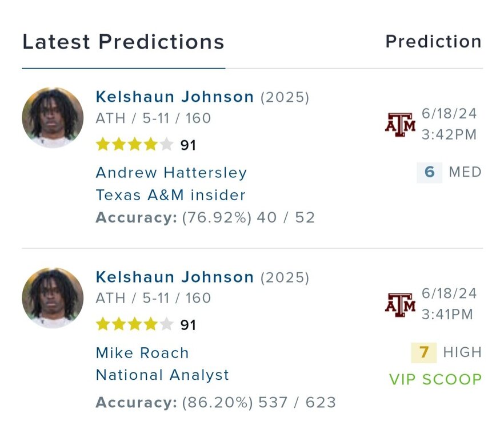The width and height of the screenshot is (504, 429).
Task: Click the Prediction column header
Action: (433, 42)
